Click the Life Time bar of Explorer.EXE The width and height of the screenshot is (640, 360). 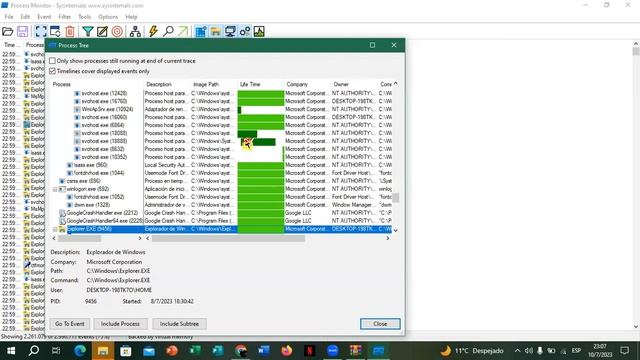pyautogui.click(x=261, y=229)
